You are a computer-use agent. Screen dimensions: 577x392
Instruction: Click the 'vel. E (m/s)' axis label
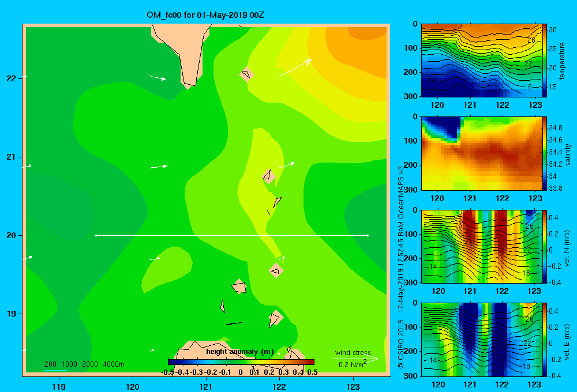coord(567,342)
